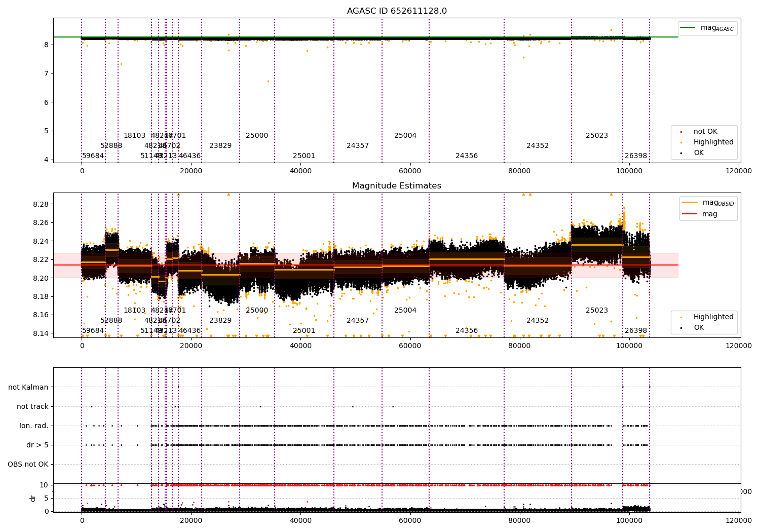Viewport: 760px width, 532px height.
Task: Click obsid 24352 in Magnitude Estimates plot
Action: click(538, 321)
